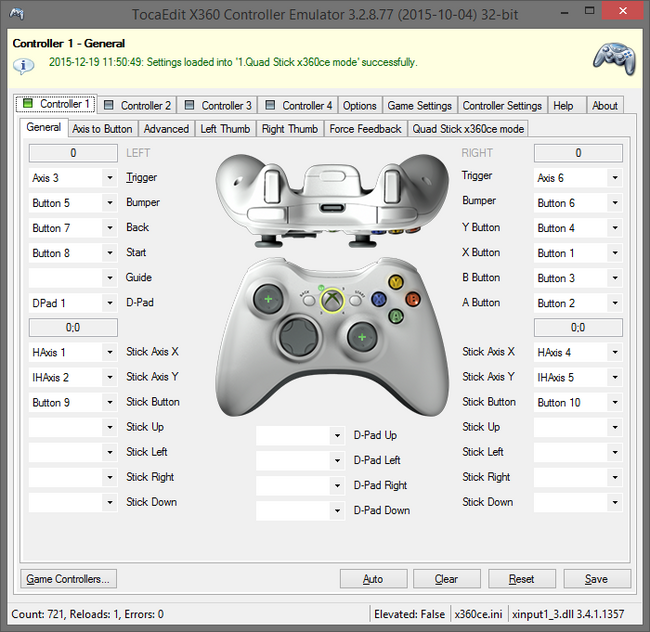Click 'x360ce.ini' in status bar
650x632 pixels.
click(x=478, y=614)
